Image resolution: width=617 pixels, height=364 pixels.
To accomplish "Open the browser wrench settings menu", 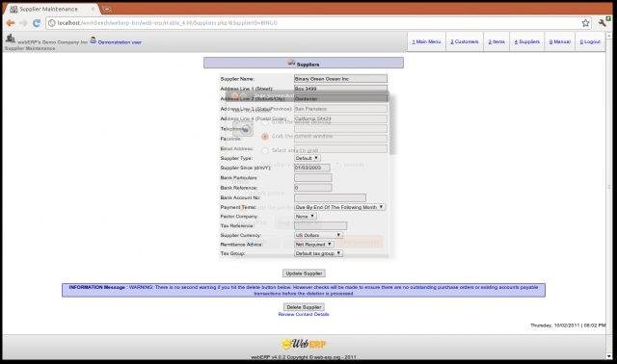I will [602, 23].
